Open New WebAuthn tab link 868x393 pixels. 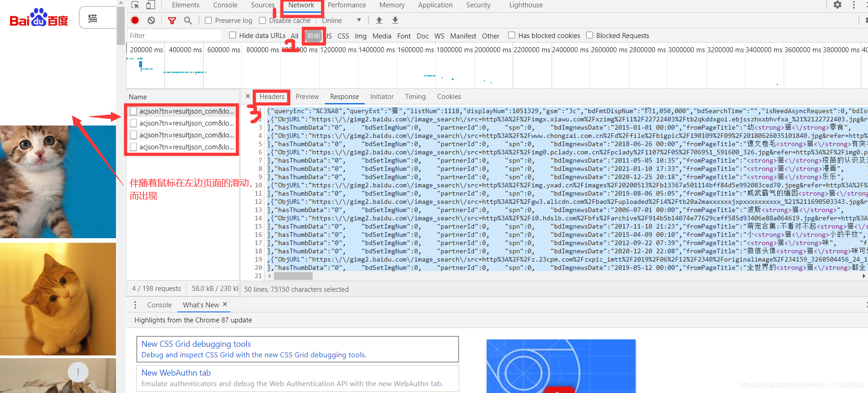(x=176, y=373)
